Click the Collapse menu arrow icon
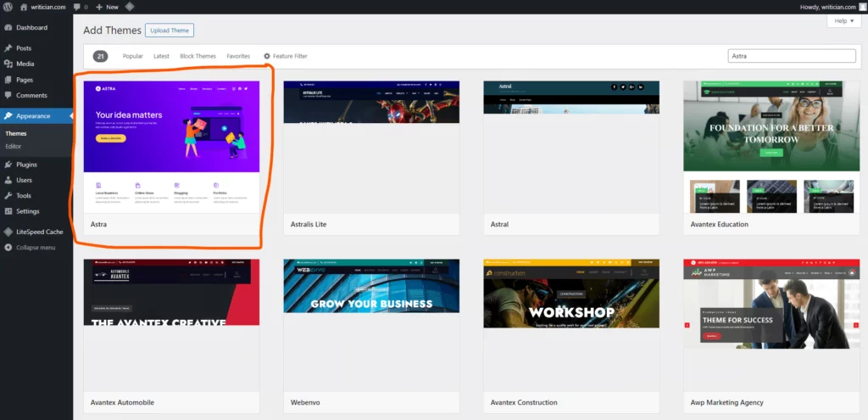This screenshot has height=420, width=868. [x=8, y=247]
